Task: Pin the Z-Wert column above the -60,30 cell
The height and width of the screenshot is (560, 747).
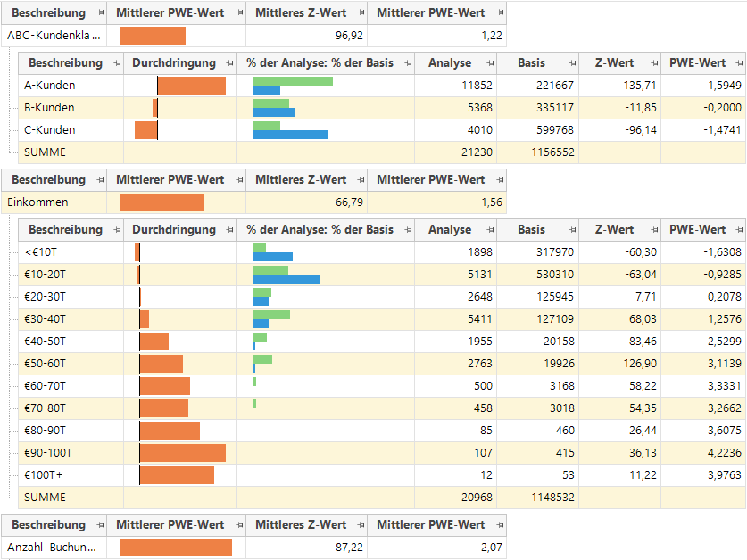Action: click(x=654, y=230)
